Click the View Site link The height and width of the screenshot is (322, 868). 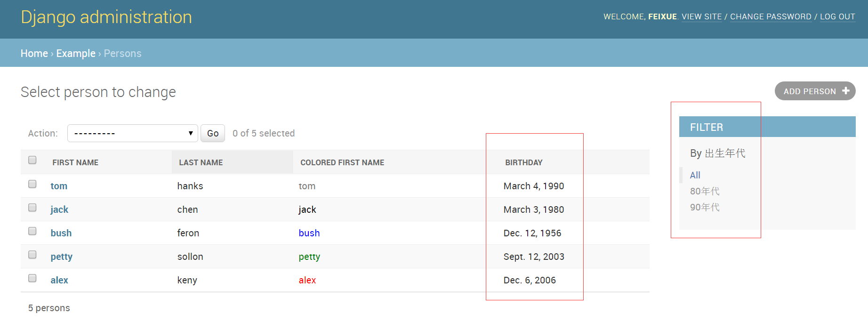coord(701,16)
